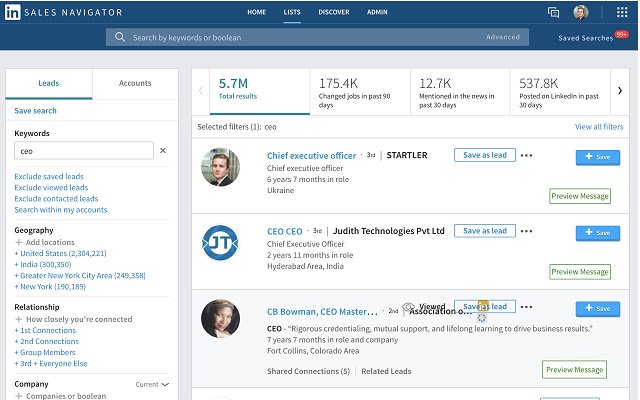Save CB Bowman as lead

(485, 307)
